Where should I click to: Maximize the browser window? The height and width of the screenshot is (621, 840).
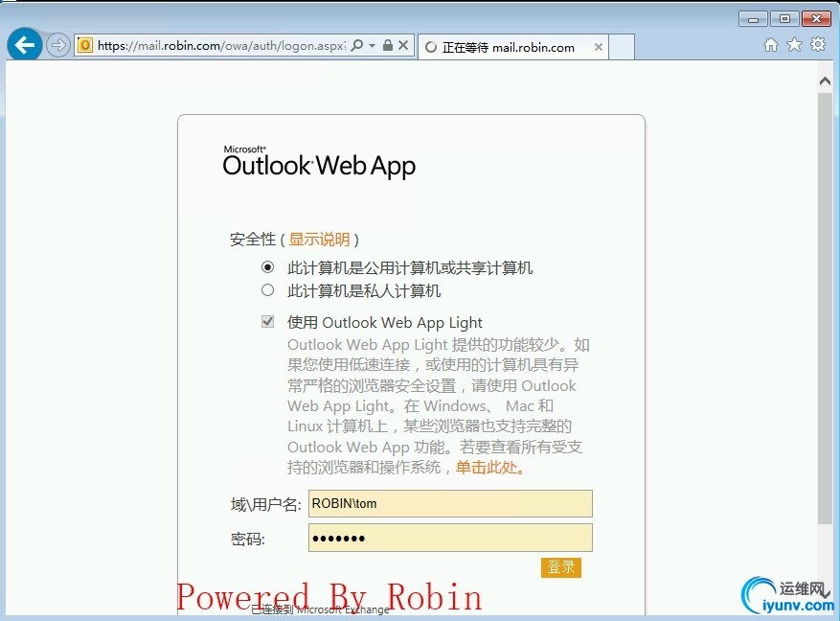click(x=784, y=19)
